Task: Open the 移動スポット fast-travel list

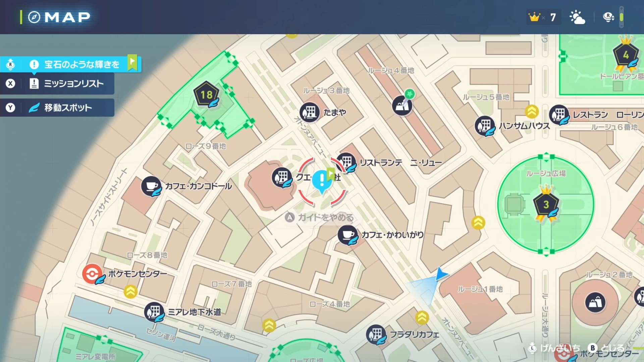Action: pyautogui.click(x=57, y=108)
